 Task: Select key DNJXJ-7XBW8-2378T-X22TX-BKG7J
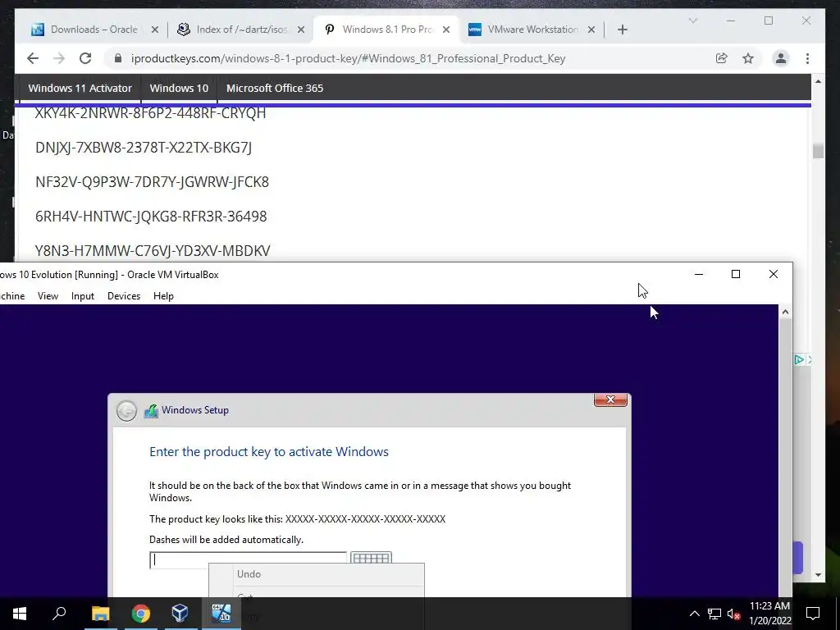click(x=144, y=148)
